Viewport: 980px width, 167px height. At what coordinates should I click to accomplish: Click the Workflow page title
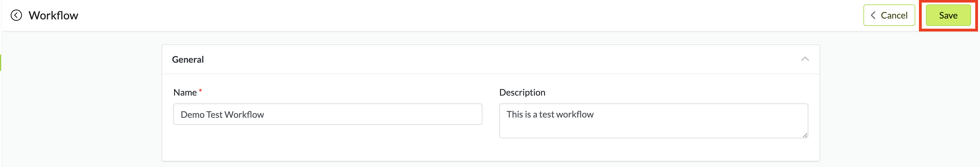coord(53,15)
